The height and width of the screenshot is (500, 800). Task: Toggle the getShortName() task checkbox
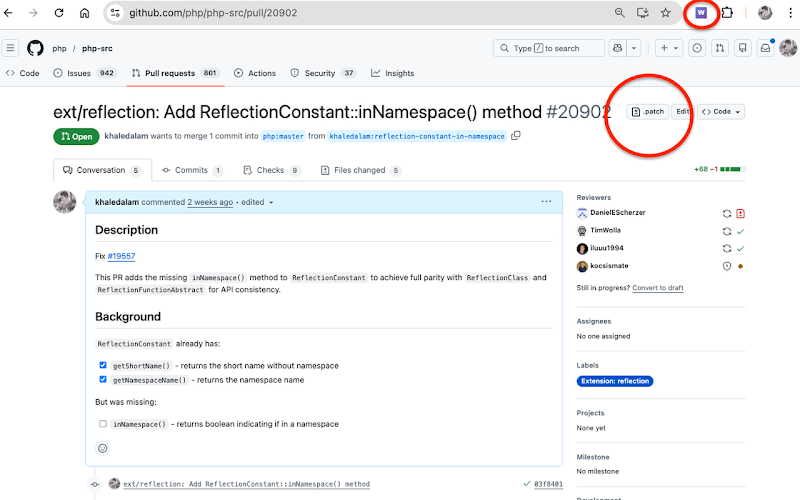pos(103,365)
